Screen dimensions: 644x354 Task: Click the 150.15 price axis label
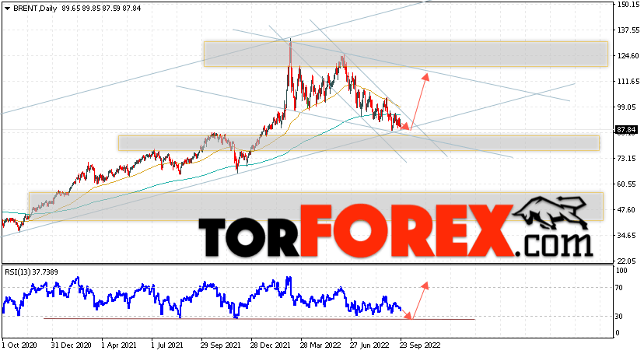point(628,5)
